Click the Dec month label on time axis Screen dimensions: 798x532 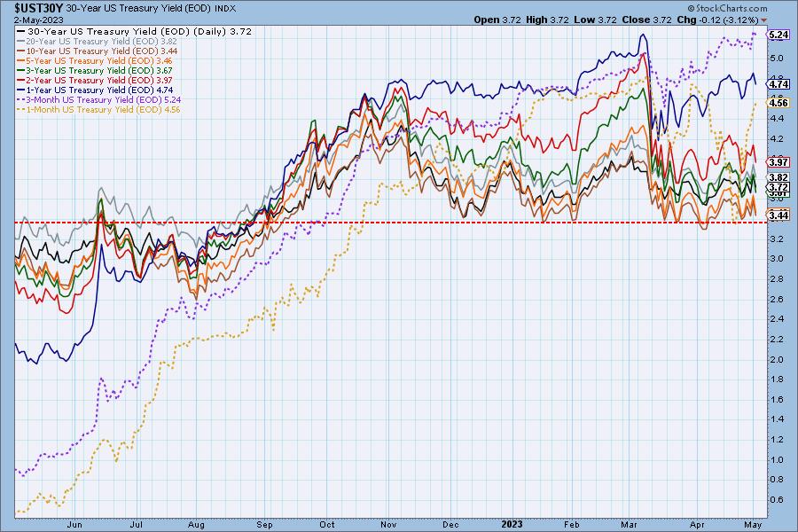point(450,524)
